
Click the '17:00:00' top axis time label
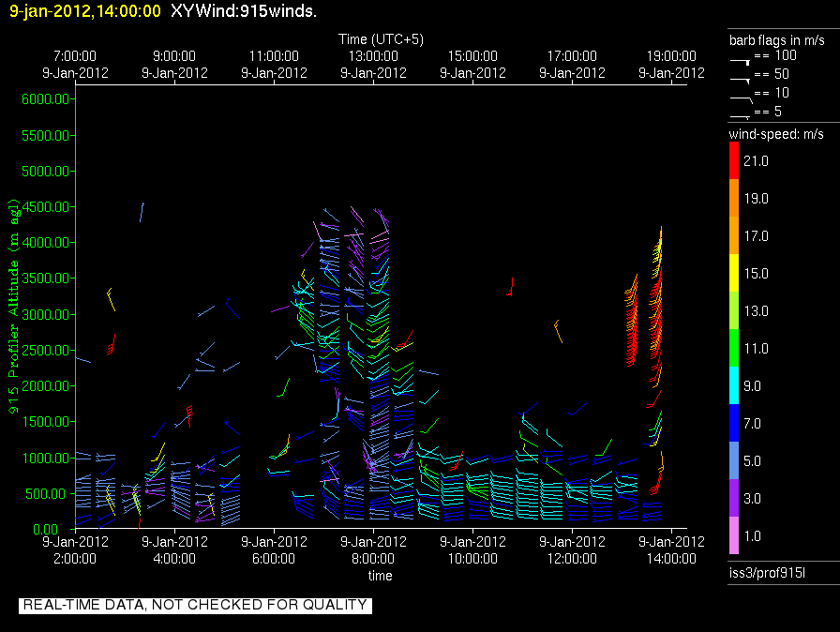click(572, 56)
